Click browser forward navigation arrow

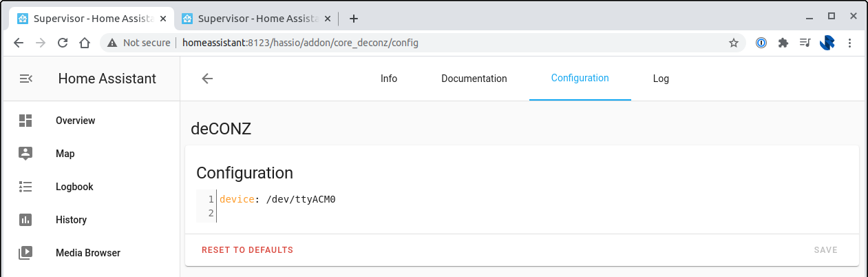coord(41,43)
